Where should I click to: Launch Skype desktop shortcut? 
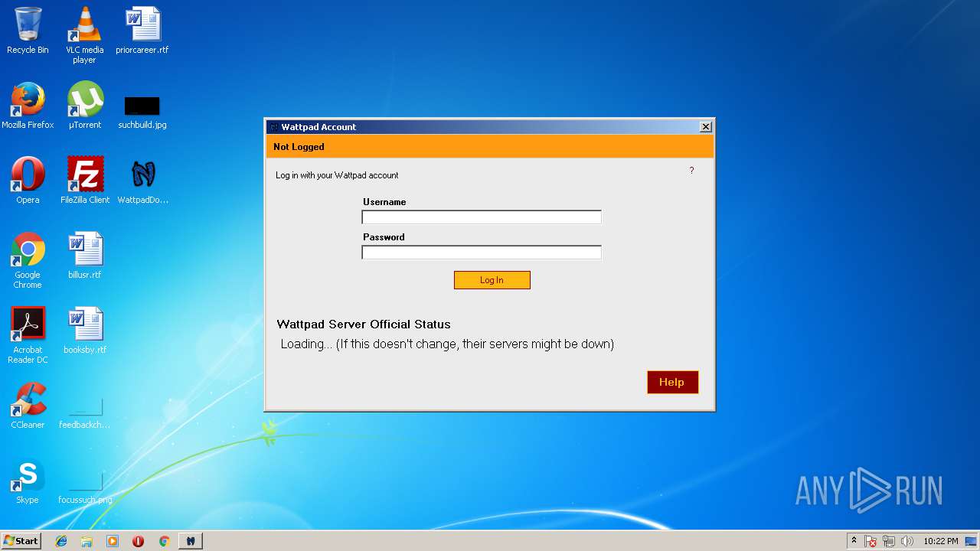point(28,481)
